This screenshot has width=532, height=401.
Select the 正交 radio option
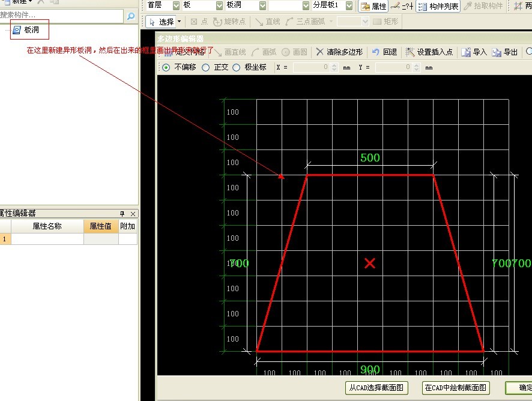click(x=205, y=67)
